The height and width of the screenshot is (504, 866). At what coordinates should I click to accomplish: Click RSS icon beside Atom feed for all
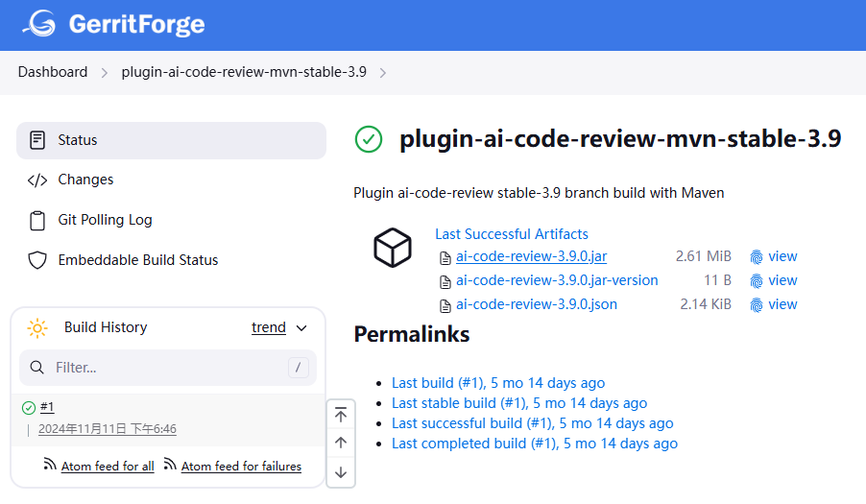coord(50,465)
